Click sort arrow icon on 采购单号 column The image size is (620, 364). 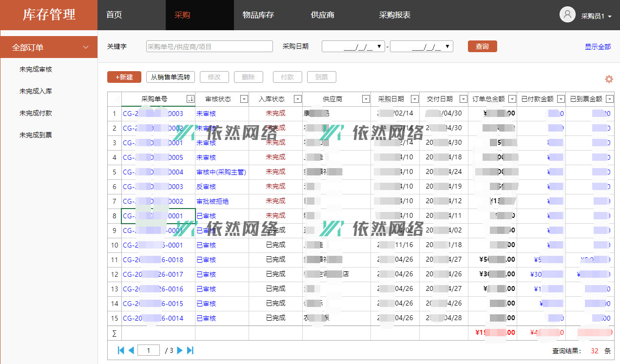click(x=190, y=99)
